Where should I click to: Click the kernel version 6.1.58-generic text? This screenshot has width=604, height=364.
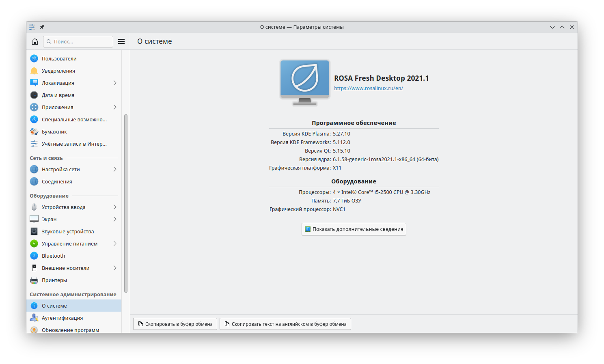(x=386, y=159)
